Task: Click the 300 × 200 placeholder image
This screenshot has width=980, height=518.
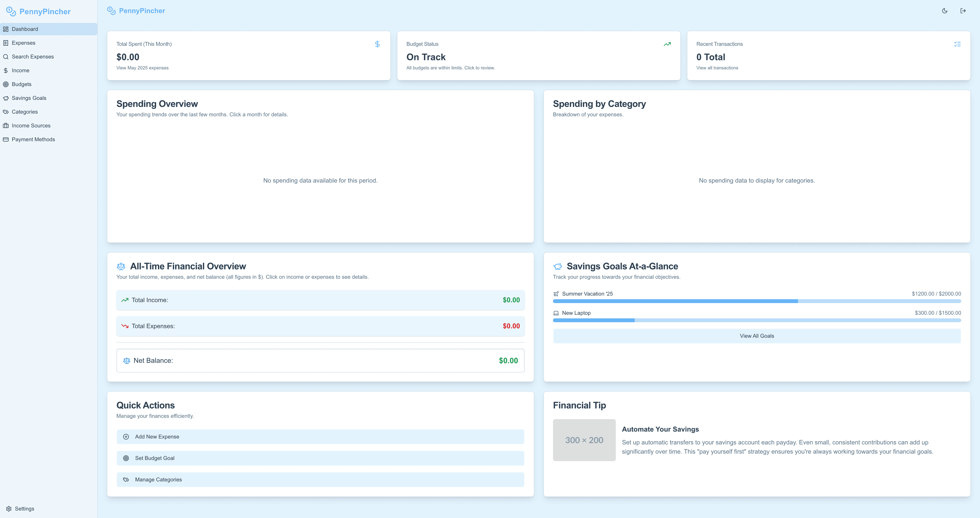Action: [584, 440]
